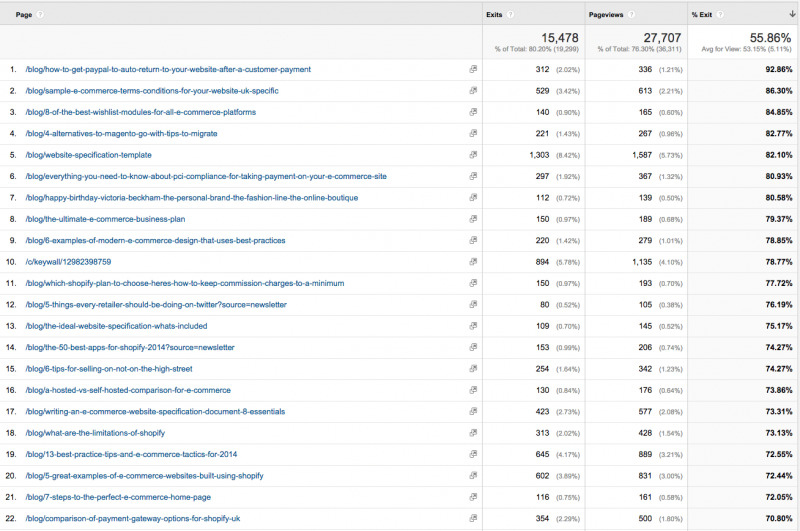This screenshot has width=800, height=531.
Task: Open external link icon for magento-go alternatives page
Action: click(473, 133)
